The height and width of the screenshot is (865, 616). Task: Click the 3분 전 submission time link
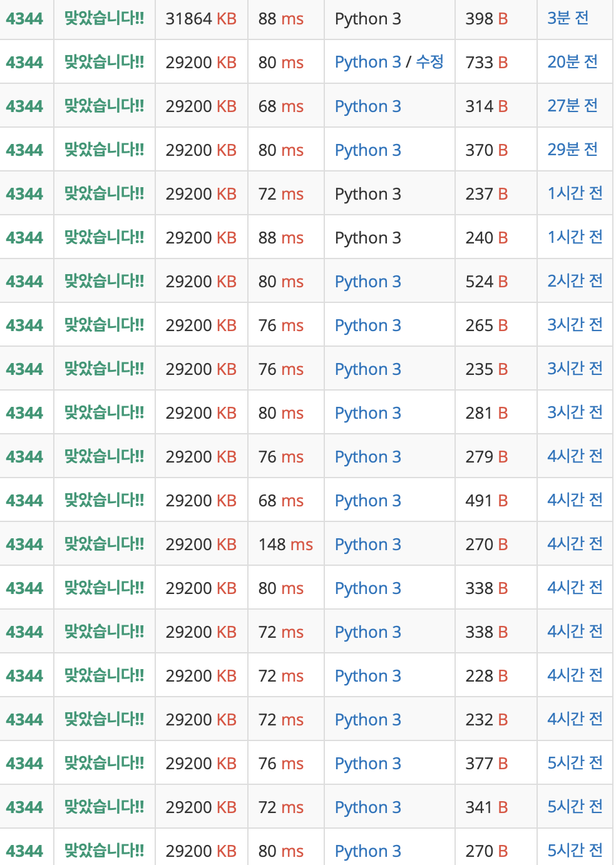pos(568,18)
